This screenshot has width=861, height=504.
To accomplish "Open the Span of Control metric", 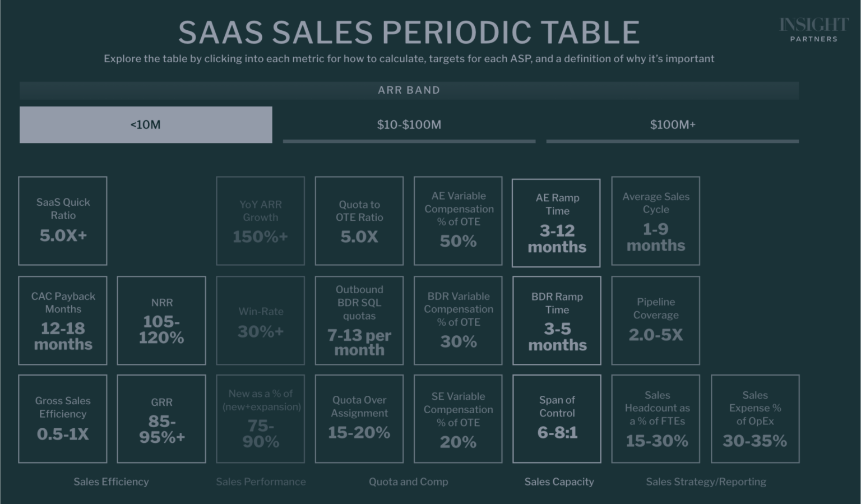I will [556, 419].
